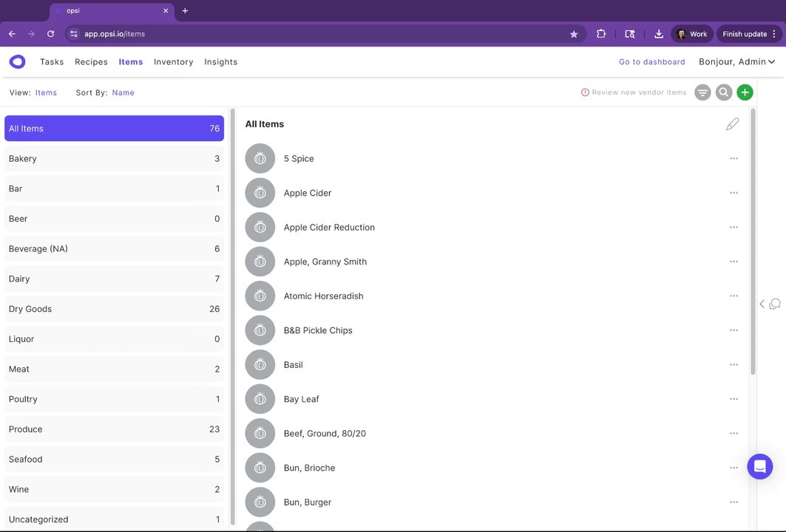Screen dimensions: 786x532
Task: Click the opsi logo icon
Action: [x=17, y=61]
